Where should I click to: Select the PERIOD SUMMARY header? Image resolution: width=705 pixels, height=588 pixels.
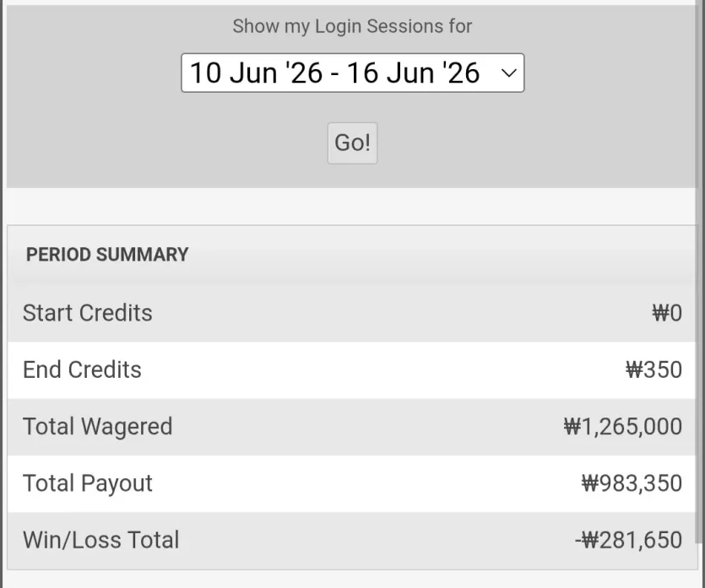tap(107, 254)
